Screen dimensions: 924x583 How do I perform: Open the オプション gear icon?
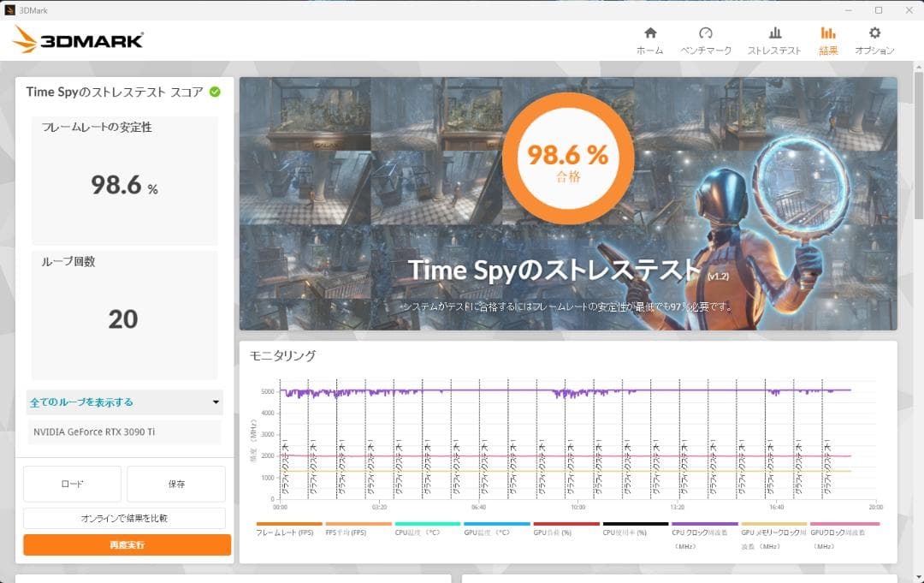tap(874, 34)
